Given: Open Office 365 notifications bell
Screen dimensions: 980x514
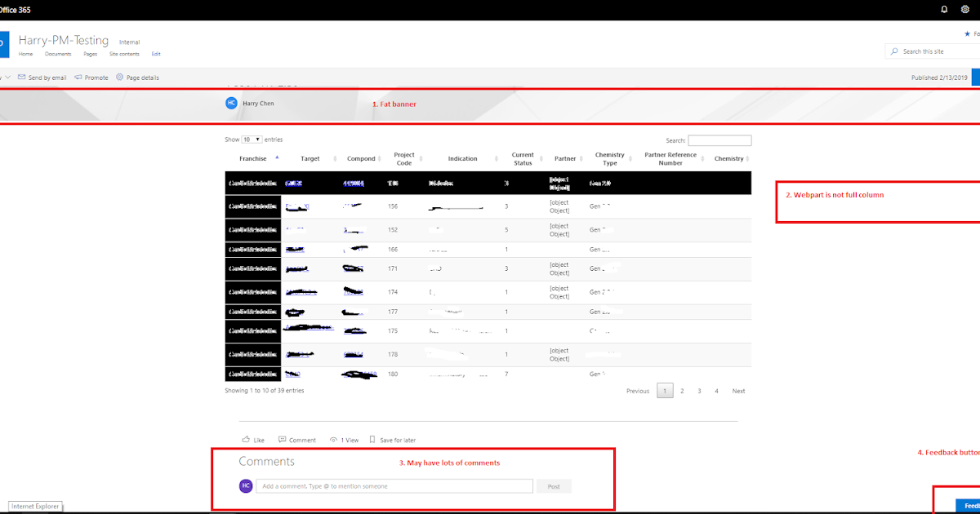Looking at the screenshot, I should (944, 9).
